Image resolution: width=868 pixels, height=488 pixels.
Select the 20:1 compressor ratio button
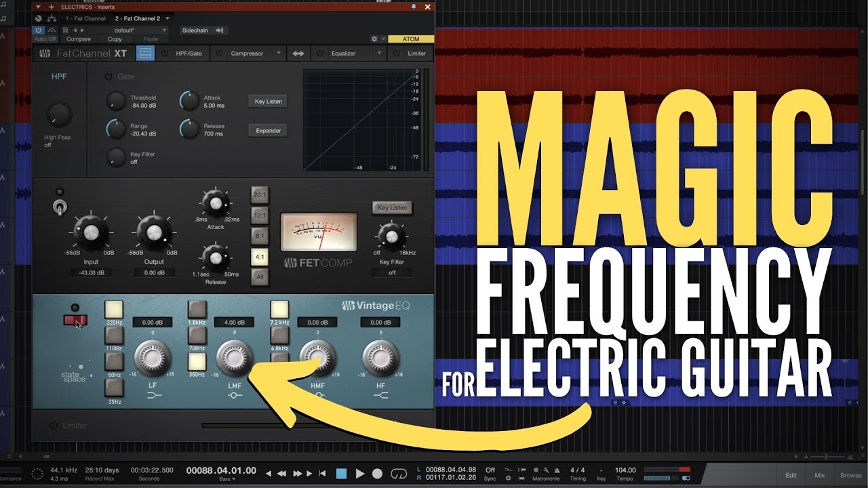pos(260,194)
